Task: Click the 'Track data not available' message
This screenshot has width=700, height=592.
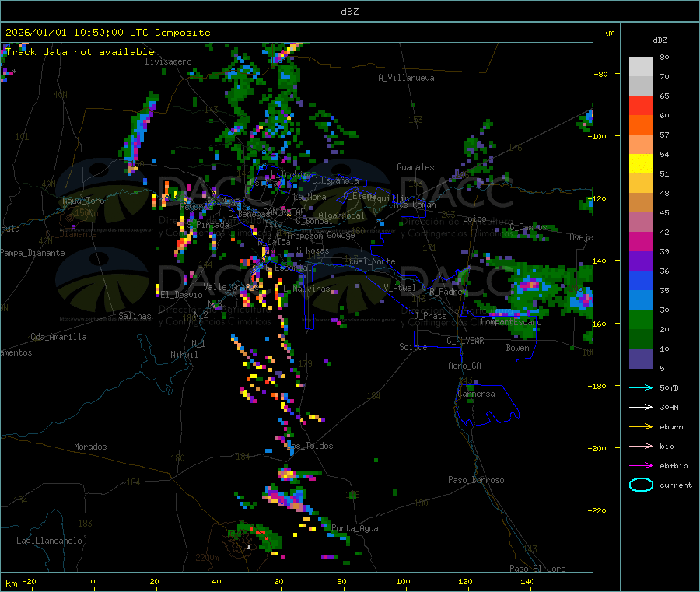Action: [80, 52]
